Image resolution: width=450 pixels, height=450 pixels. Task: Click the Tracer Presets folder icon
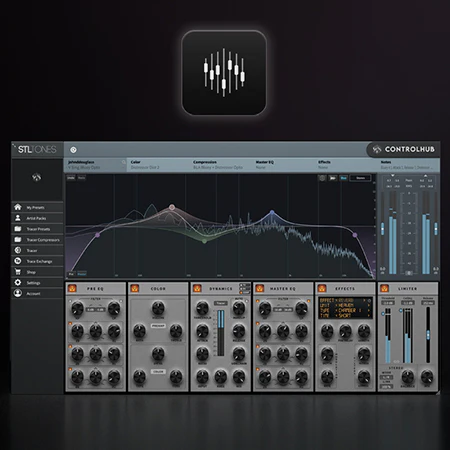coord(18,229)
